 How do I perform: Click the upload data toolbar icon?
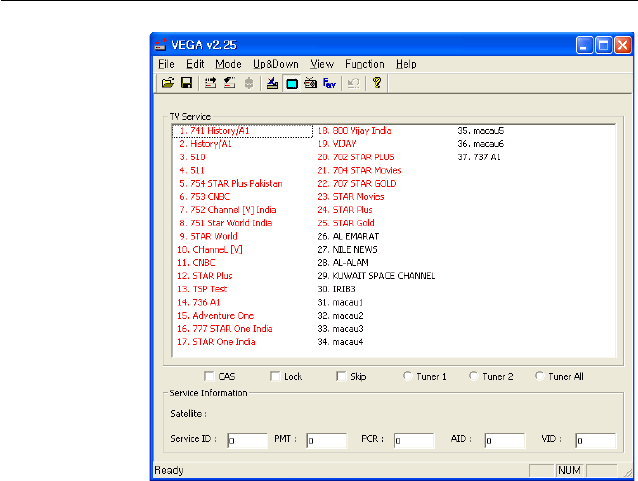tap(210, 84)
